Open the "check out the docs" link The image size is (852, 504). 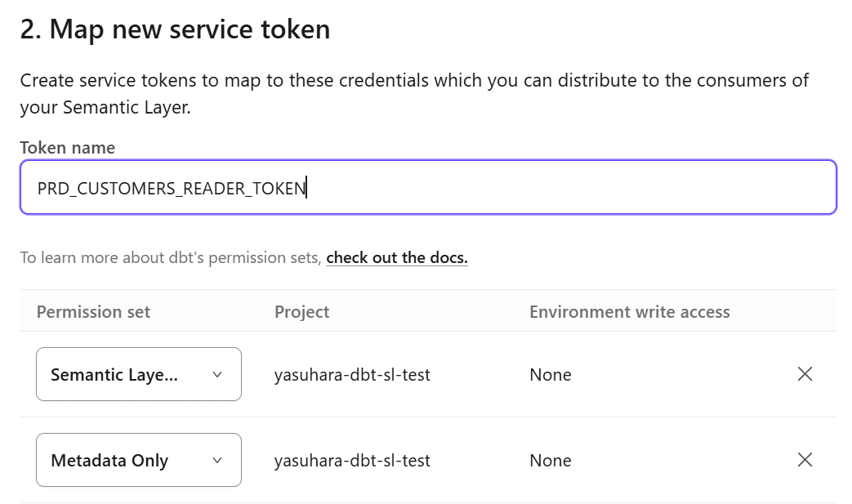click(x=397, y=258)
